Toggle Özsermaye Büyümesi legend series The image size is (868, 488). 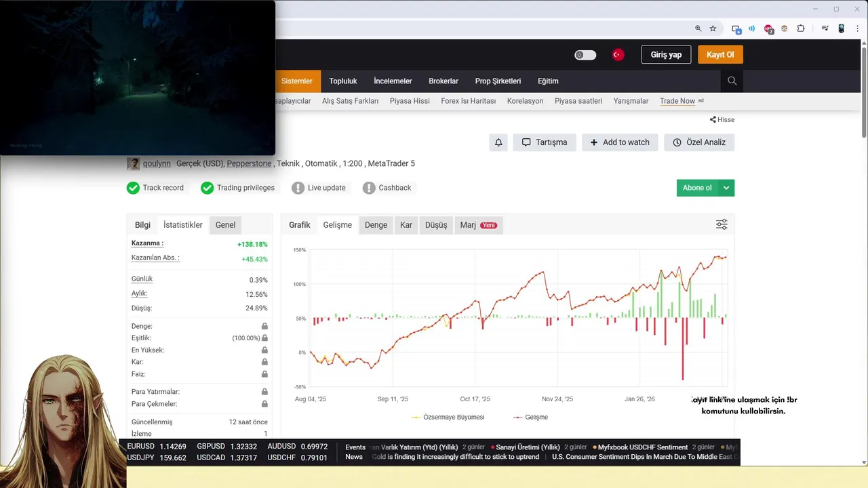pyautogui.click(x=448, y=418)
